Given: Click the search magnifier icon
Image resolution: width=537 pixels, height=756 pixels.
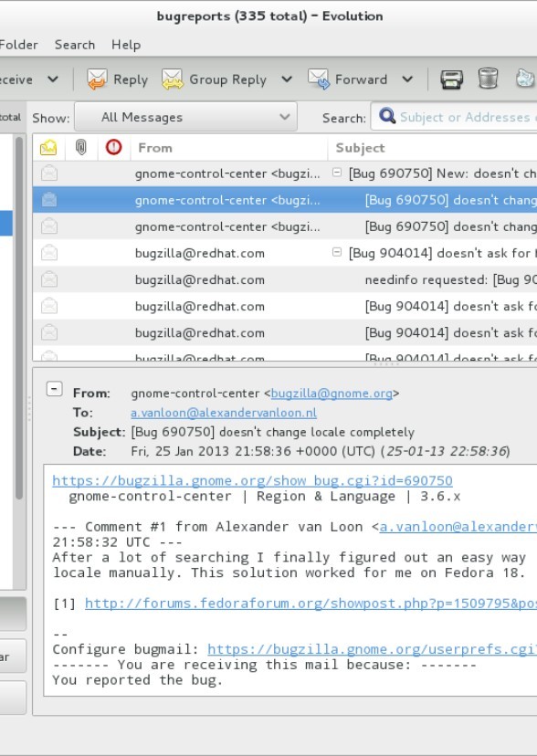Looking at the screenshot, I should 387,116.
